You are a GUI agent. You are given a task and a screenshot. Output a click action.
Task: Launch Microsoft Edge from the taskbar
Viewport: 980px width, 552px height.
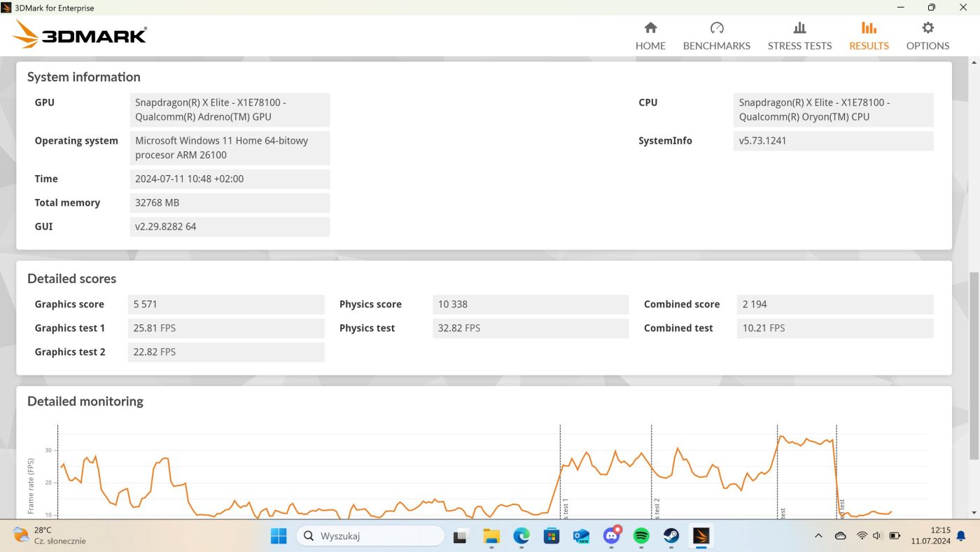click(x=521, y=536)
